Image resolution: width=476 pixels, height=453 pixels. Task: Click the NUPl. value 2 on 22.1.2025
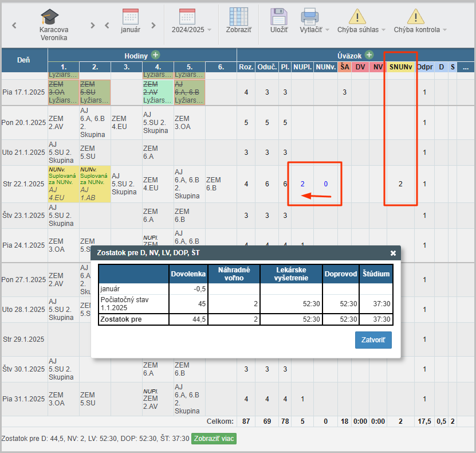click(x=302, y=184)
